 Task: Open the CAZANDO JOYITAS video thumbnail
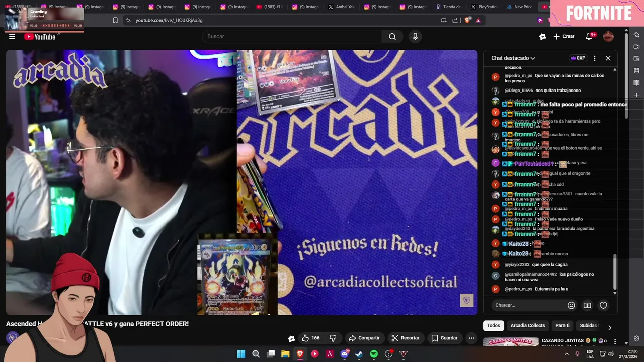pyautogui.click(x=511, y=342)
